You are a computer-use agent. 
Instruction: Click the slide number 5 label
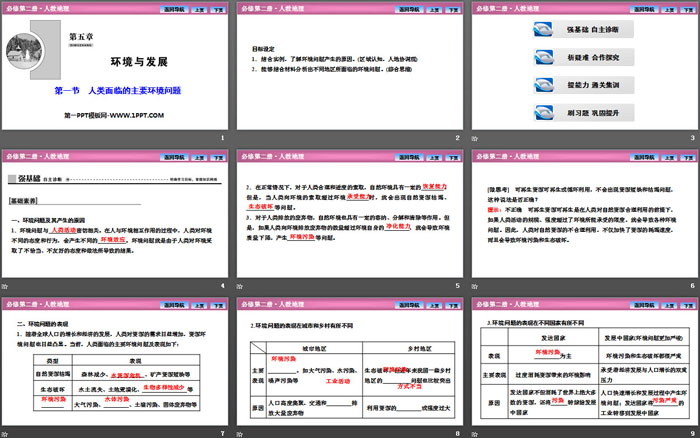[457, 286]
